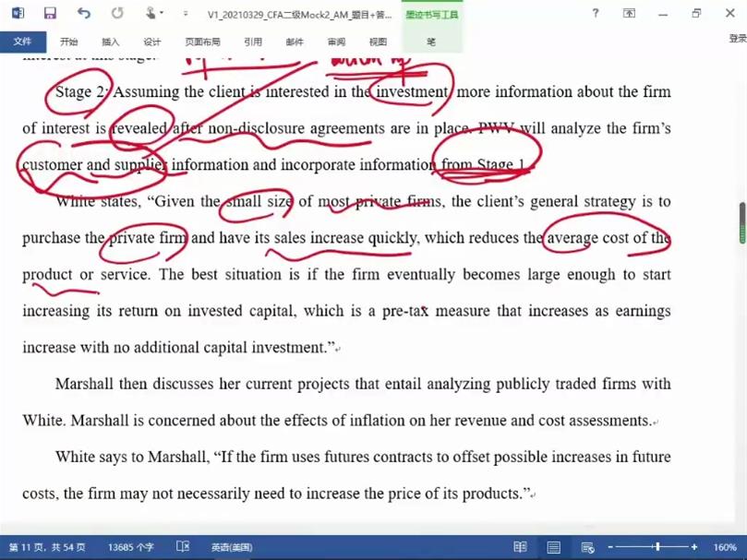This screenshot has height=560, width=747.
Task: Click the proofing book icon in status bar
Action: (183, 547)
